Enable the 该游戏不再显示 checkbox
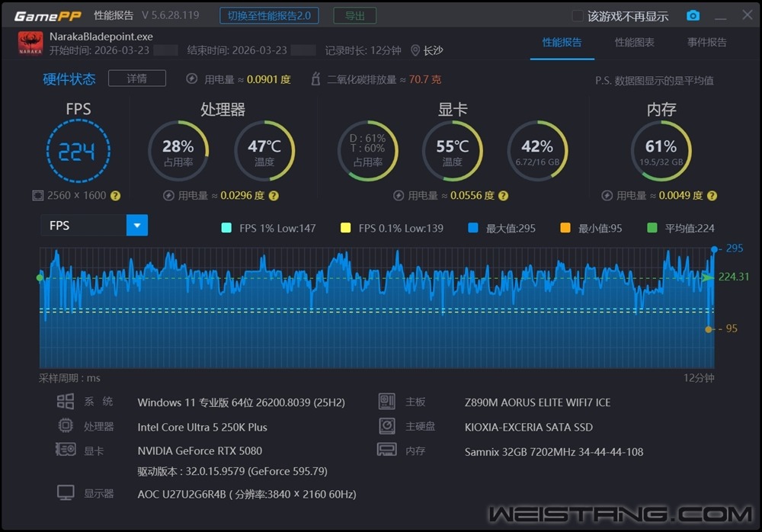Image resolution: width=762 pixels, height=532 pixels. (x=578, y=16)
